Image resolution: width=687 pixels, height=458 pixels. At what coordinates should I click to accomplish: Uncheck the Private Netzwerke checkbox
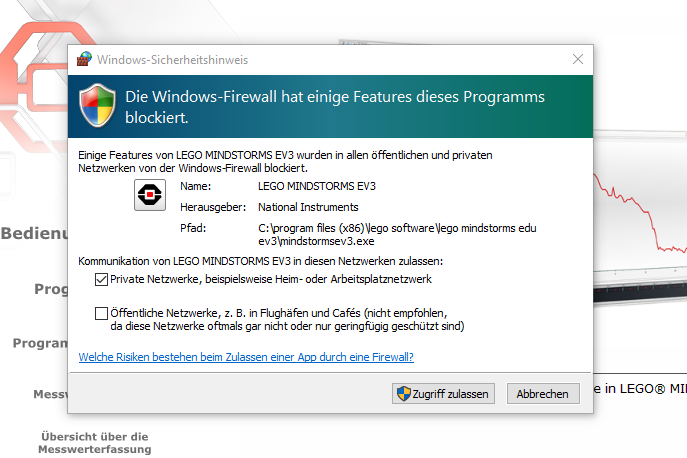pos(101,278)
